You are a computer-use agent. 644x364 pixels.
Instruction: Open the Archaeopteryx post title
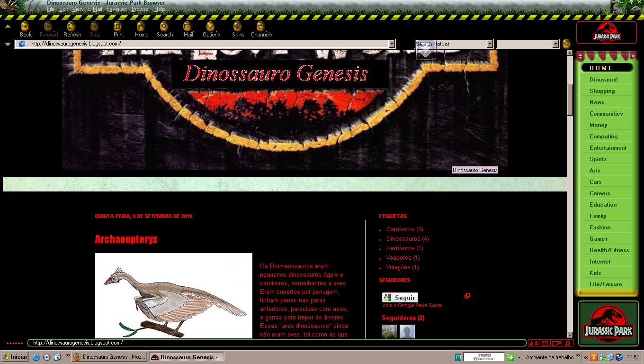[x=126, y=239]
